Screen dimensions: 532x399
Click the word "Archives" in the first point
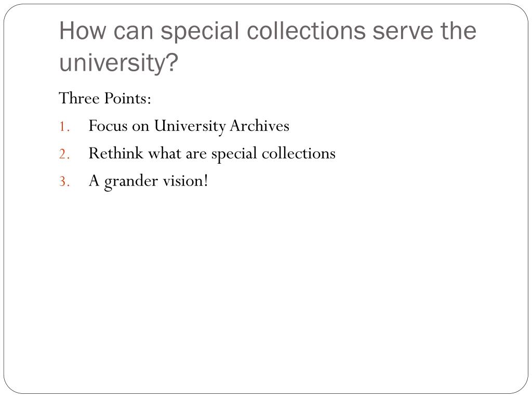[x=260, y=126]
